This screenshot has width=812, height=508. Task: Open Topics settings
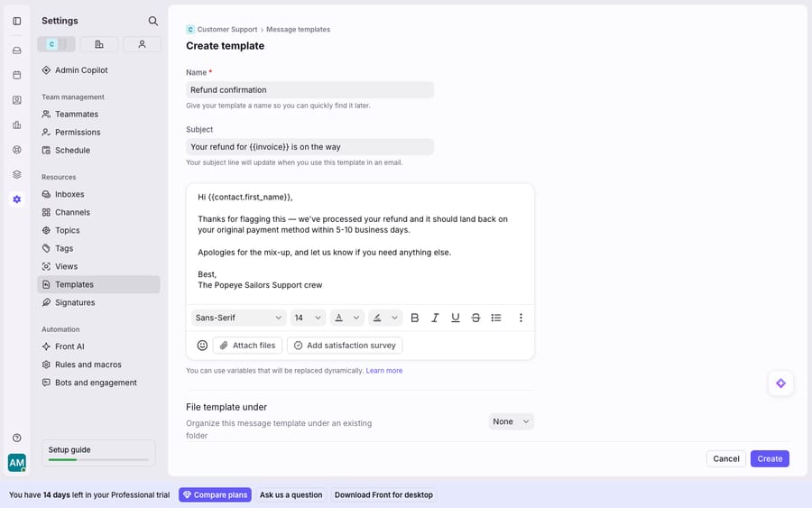click(98, 230)
